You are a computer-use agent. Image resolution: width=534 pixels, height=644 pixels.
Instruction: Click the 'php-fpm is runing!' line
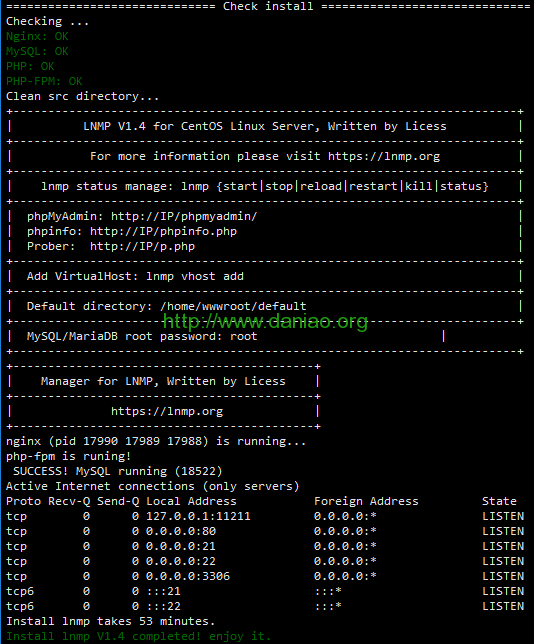[x=68, y=456]
